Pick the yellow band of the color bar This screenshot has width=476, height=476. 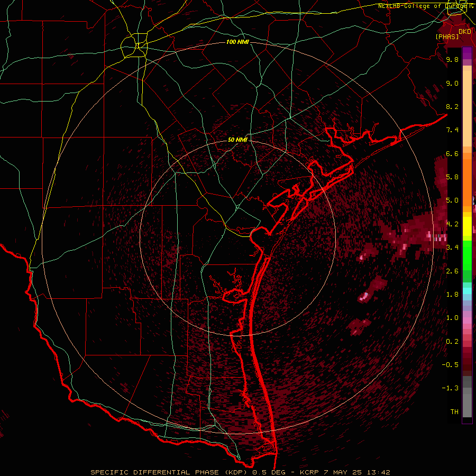tap(467, 226)
